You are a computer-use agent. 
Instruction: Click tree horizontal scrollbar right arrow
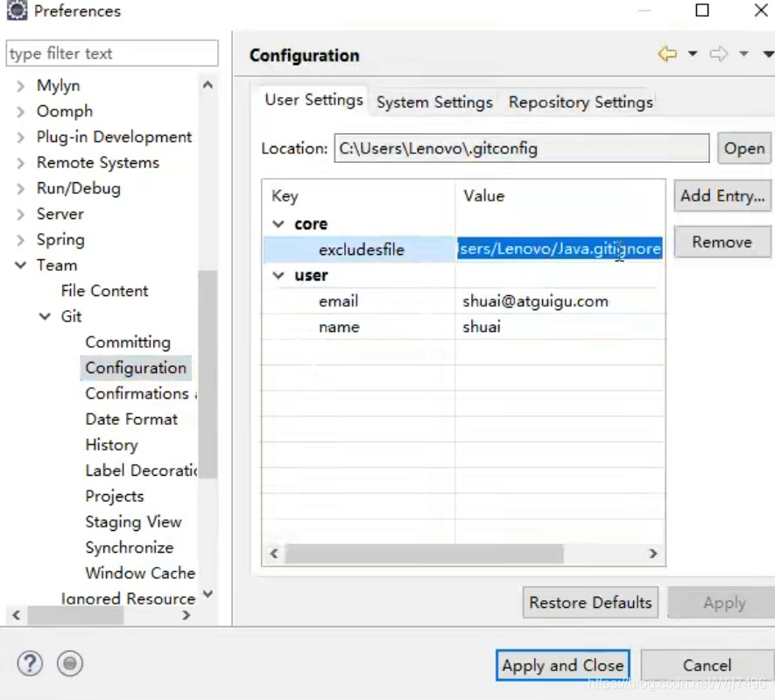[186, 616]
